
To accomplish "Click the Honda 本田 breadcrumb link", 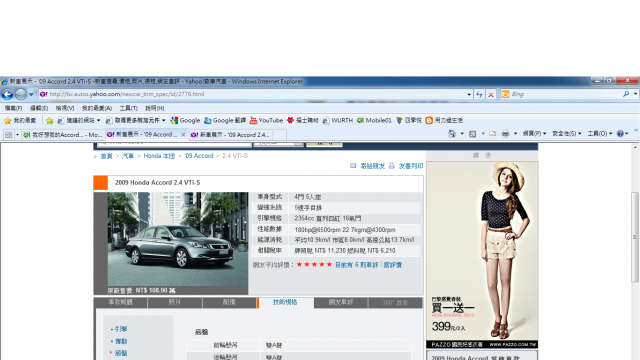I will pyautogui.click(x=159, y=156).
